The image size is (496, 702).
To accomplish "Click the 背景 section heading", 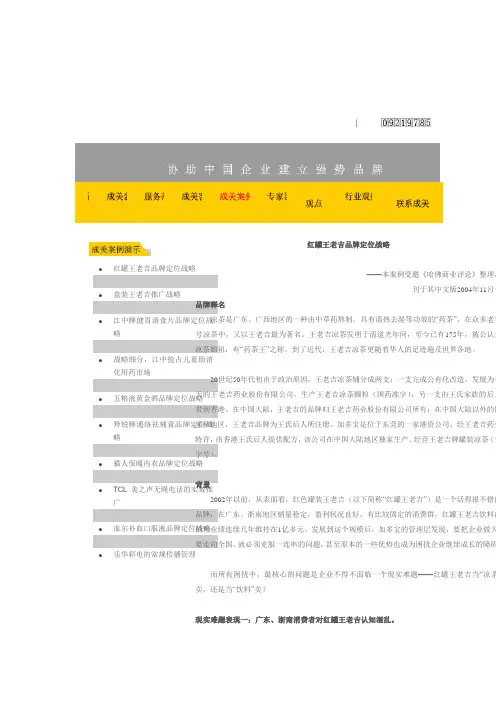I will [203, 485].
